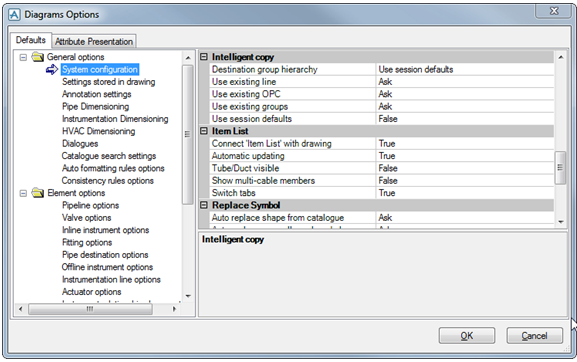Click property grid scroll down arrow
This screenshot has width=577, height=362.
point(561,221)
